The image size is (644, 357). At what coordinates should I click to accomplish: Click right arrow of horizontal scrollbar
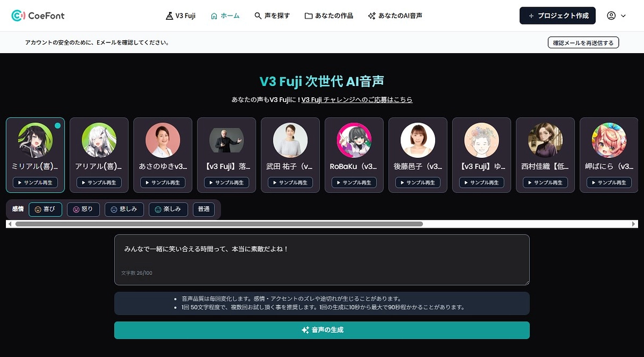point(634,224)
